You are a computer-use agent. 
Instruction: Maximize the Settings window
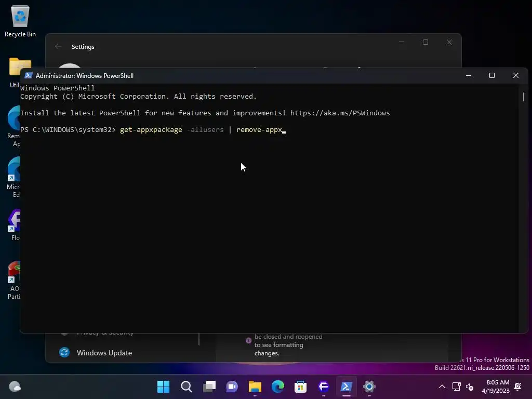click(425, 42)
